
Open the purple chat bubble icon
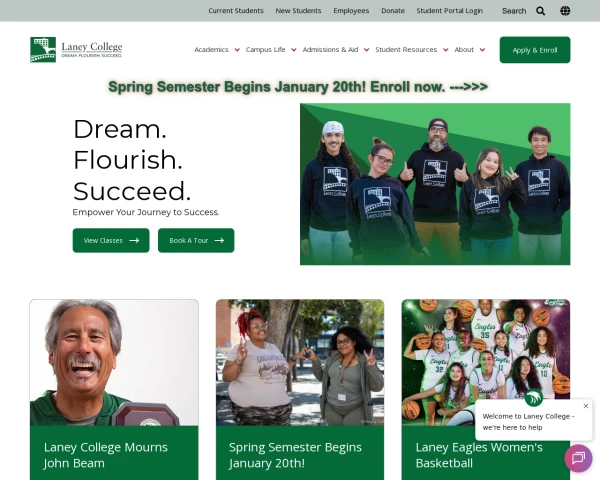(x=578, y=458)
